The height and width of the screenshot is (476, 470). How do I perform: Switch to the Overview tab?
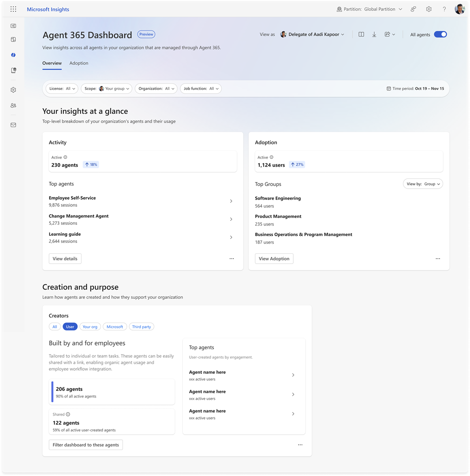click(52, 63)
